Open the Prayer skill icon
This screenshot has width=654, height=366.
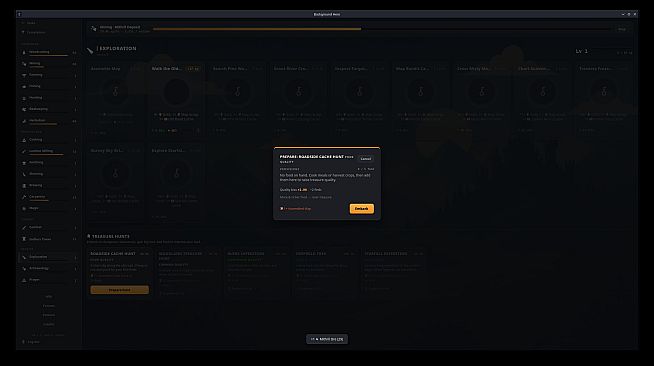(24, 280)
